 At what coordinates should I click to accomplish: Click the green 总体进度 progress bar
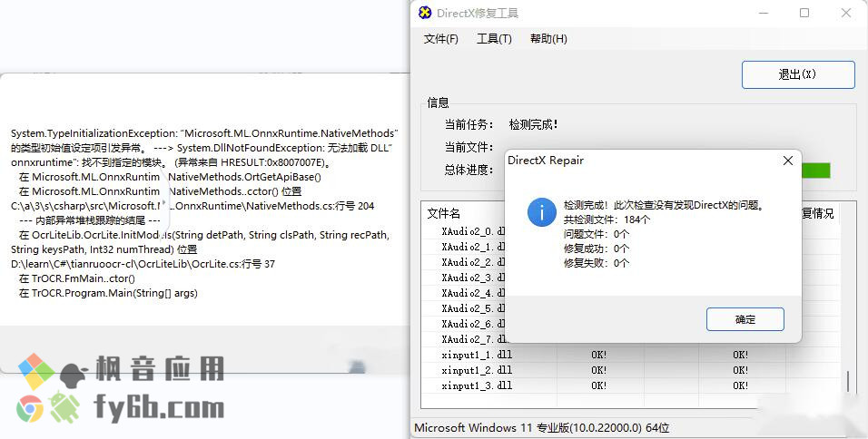(816, 171)
